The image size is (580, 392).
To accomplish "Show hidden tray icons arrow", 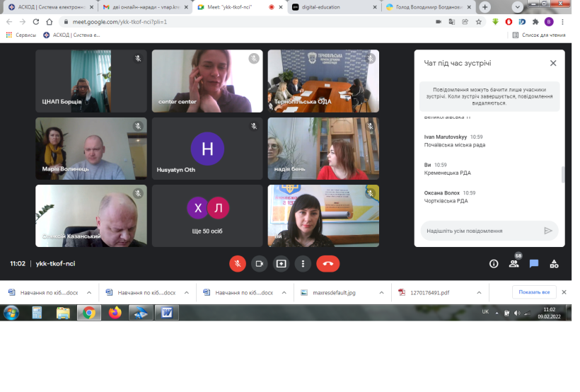I will click(497, 313).
